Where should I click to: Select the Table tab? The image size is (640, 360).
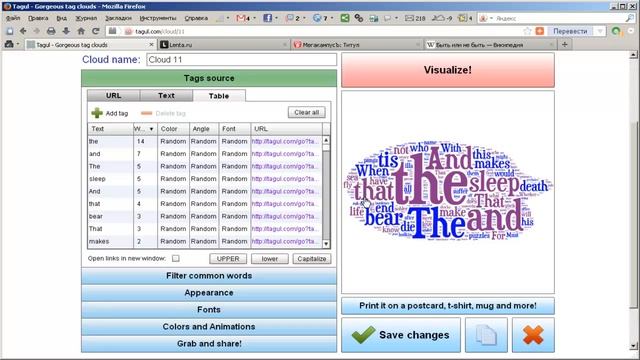[219, 96]
